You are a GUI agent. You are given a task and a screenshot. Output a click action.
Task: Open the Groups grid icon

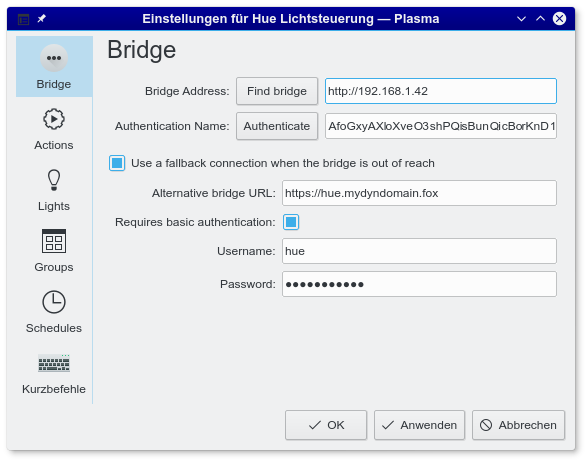tap(54, 241)
